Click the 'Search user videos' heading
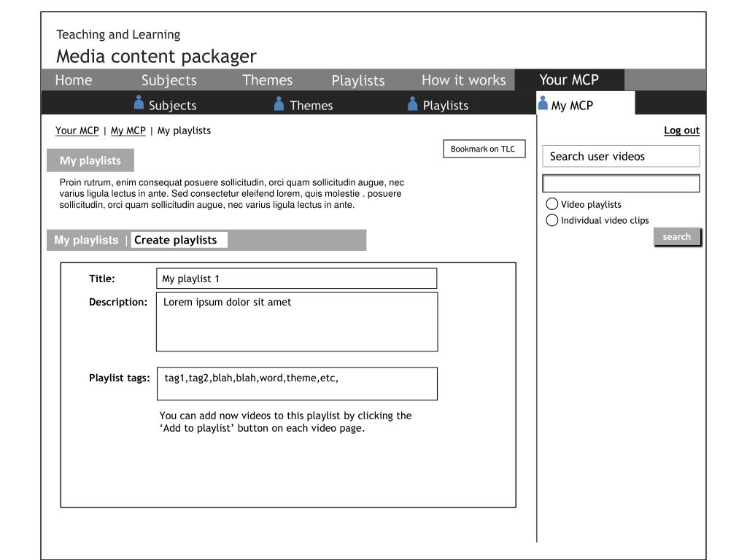 [597, 156]
